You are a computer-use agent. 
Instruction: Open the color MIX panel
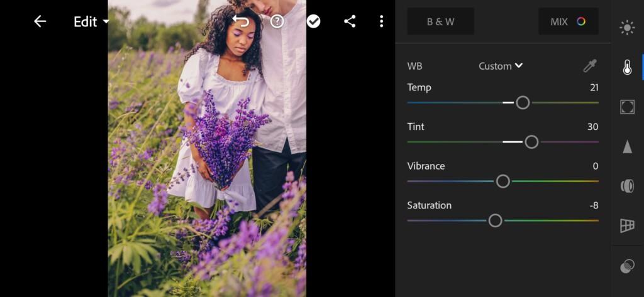pos(568,21)
